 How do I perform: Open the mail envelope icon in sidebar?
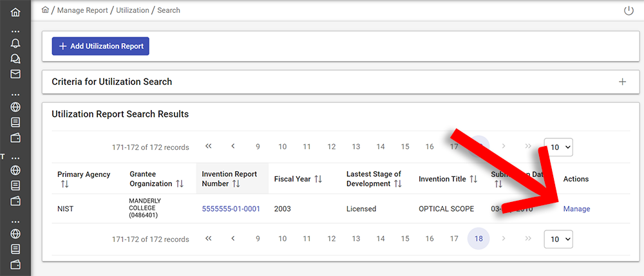pos(15,74)
